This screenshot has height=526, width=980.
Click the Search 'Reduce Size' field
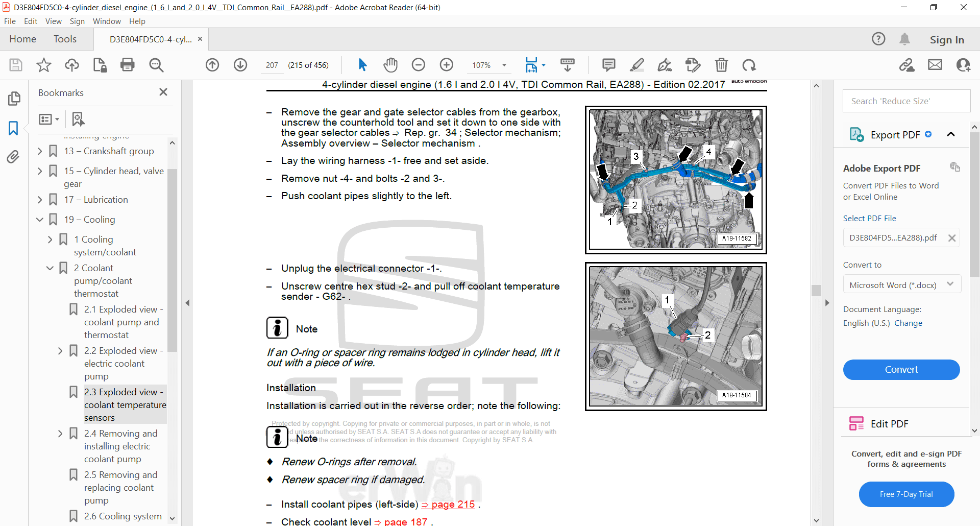click(906, 101)
